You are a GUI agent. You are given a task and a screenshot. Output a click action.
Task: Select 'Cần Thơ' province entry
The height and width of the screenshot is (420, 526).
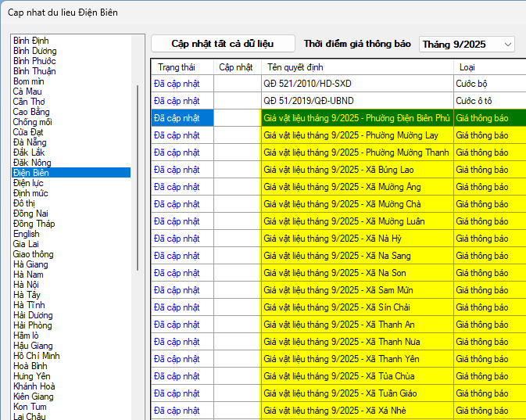29,102
